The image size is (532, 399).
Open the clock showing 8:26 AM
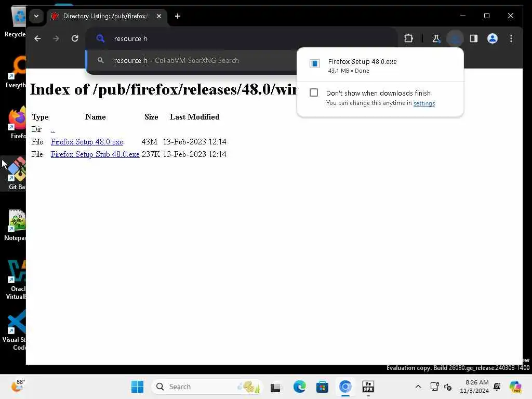[474, 387]
